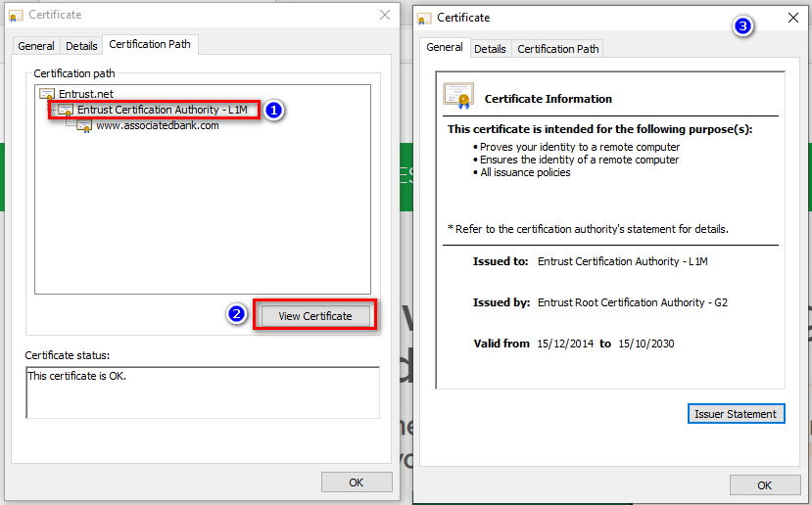Click 'Ensures the identity of a remote computer'
Image resolution: width=812 pixels, height=505 pixels.
(579, 160)
